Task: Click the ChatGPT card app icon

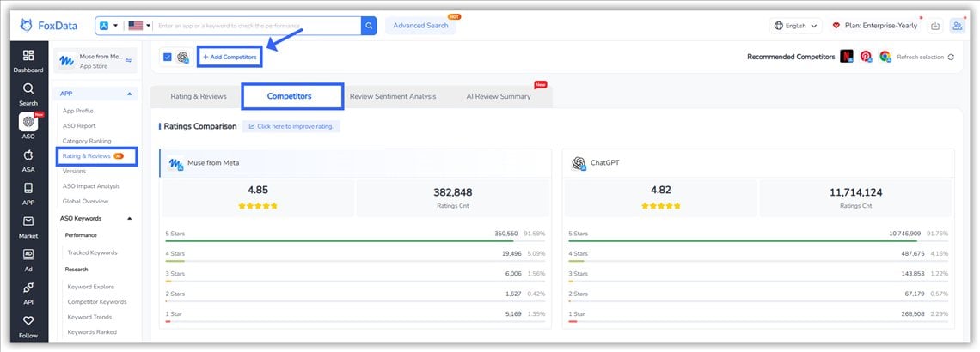Action: coord(579,163)
